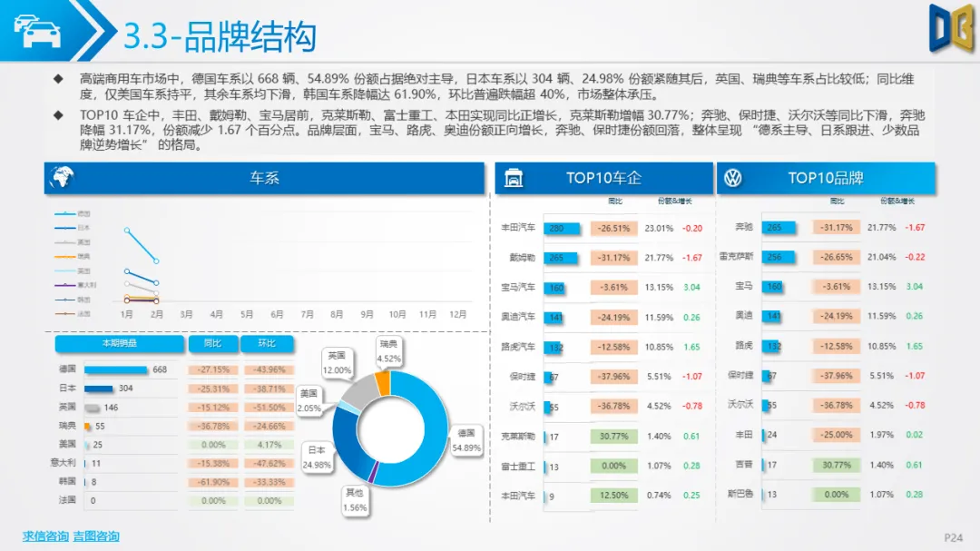The width and height of the screenshot is (980, 551).
Task: Click the P24 page number
Action: [953, 537]
